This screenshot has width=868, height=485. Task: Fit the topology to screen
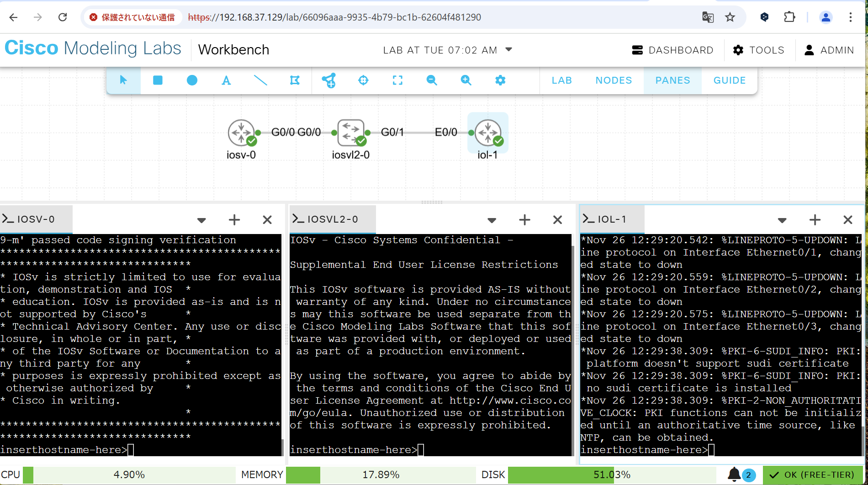[397, 80]
